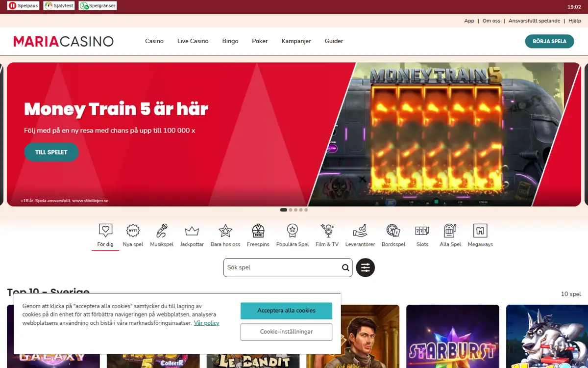Click the Börja spela button
This screenshot has width=588, height=368.
[x=549, y=41]
